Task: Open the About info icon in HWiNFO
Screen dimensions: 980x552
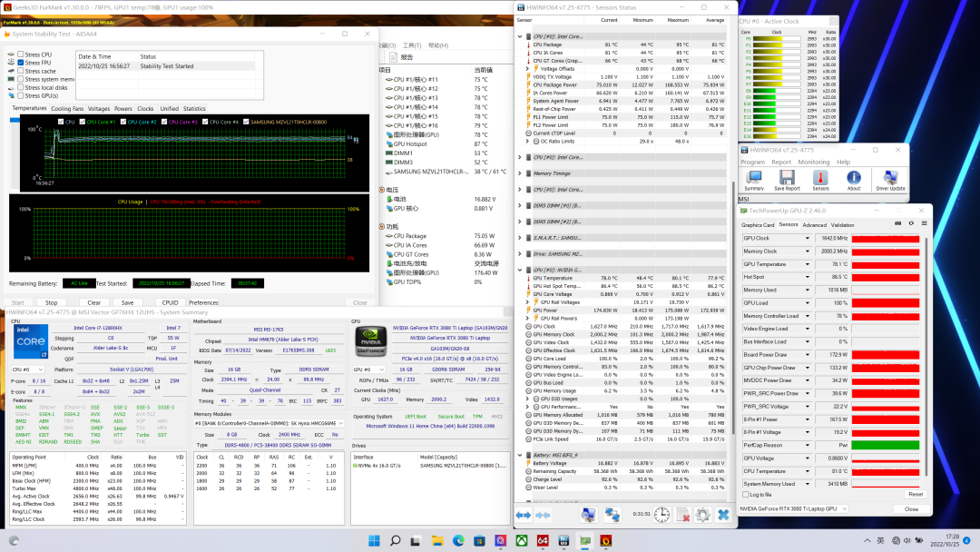Action: point(853,180)
